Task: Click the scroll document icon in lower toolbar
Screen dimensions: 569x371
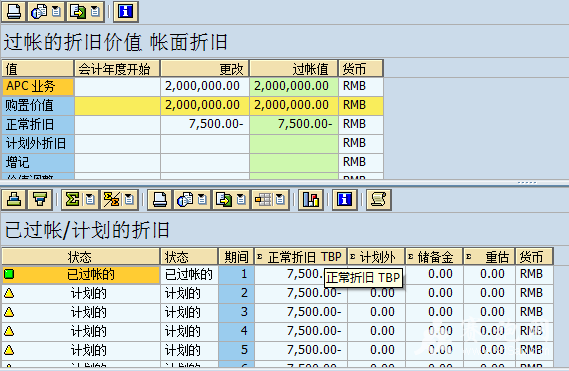Action: click(x=378, y=200)
